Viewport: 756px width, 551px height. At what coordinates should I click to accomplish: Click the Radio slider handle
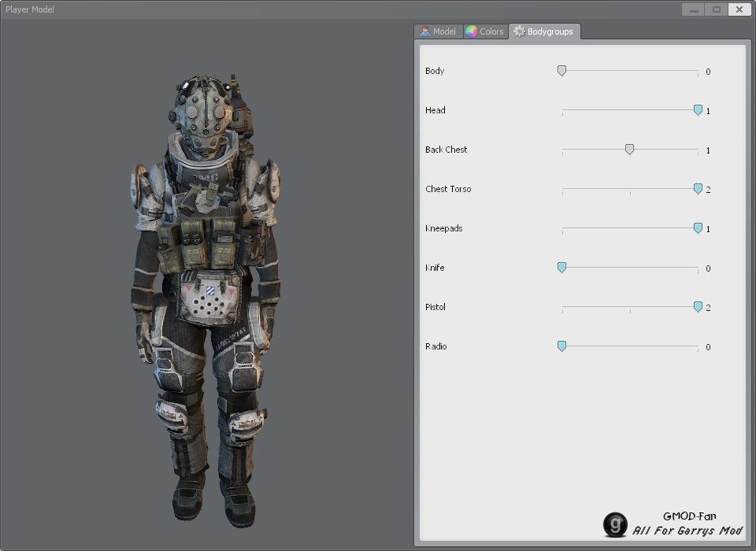coord(561,346)
